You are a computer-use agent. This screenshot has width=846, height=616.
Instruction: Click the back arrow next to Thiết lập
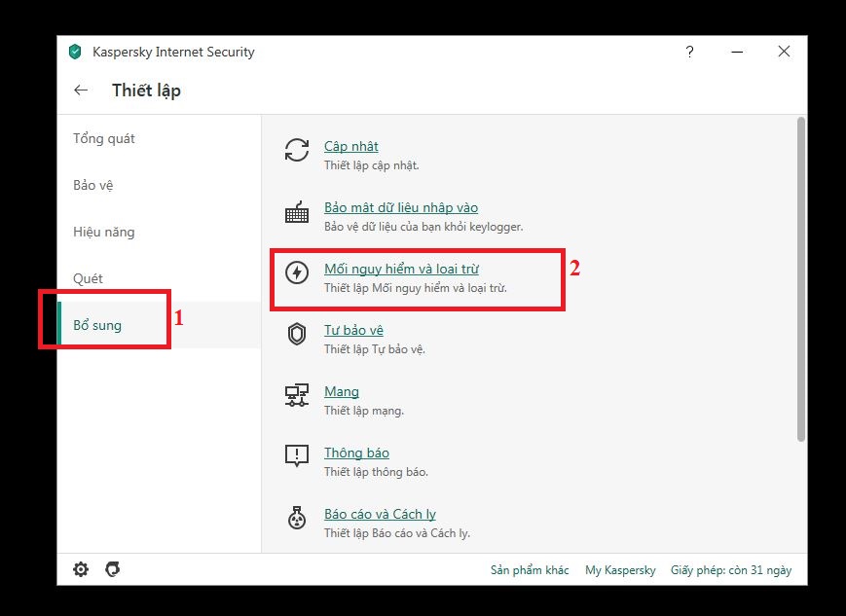pyautogui.click(x=81, y=91)
